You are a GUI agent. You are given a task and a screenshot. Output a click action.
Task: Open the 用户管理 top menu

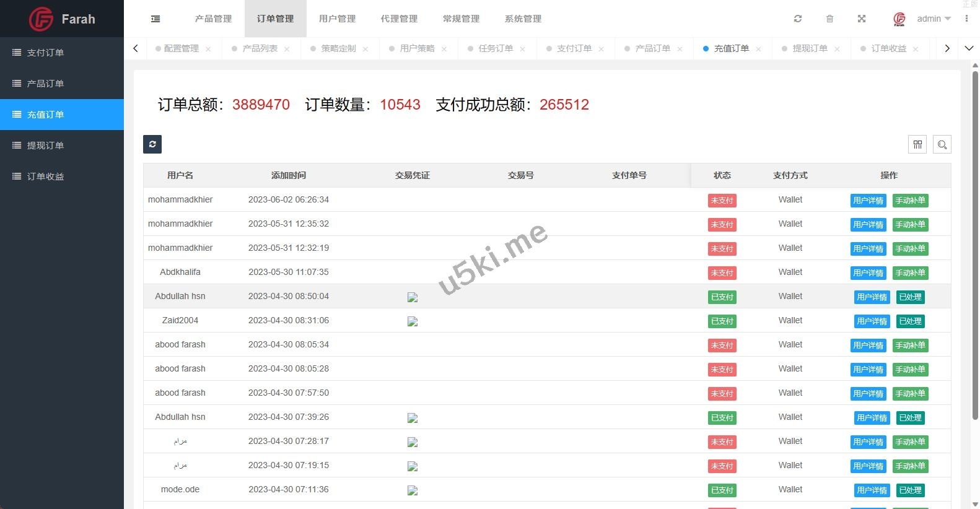pyautogui.click(x=337, y=19)
